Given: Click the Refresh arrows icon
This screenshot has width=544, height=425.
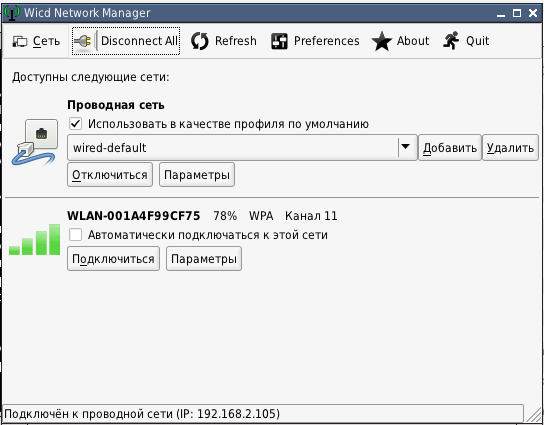Looking at the screenshot, I should coord(200,41).
